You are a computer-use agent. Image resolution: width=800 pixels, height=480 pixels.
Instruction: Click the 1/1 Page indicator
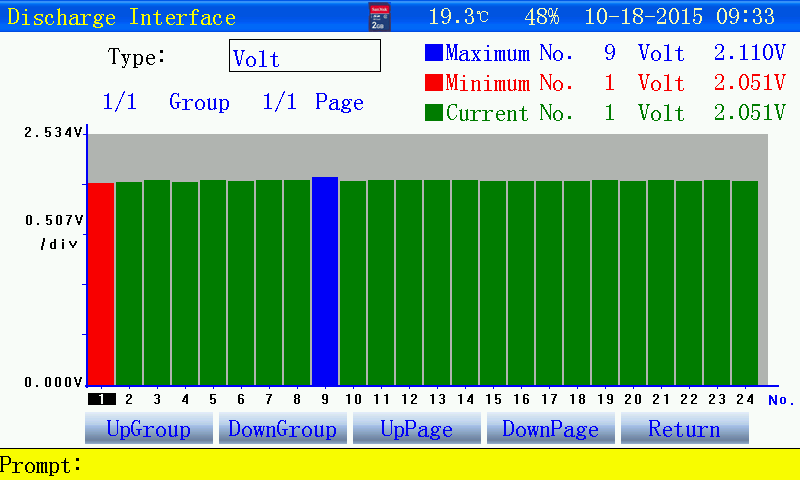pyautogui.click(x=313, y=102)
